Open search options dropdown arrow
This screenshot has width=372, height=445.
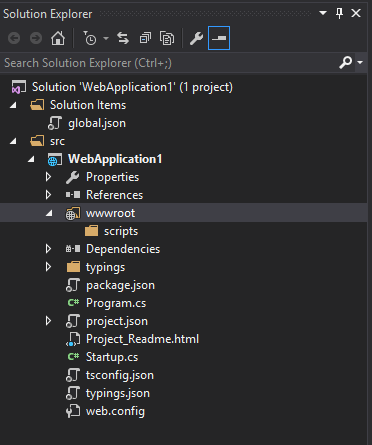360,62
